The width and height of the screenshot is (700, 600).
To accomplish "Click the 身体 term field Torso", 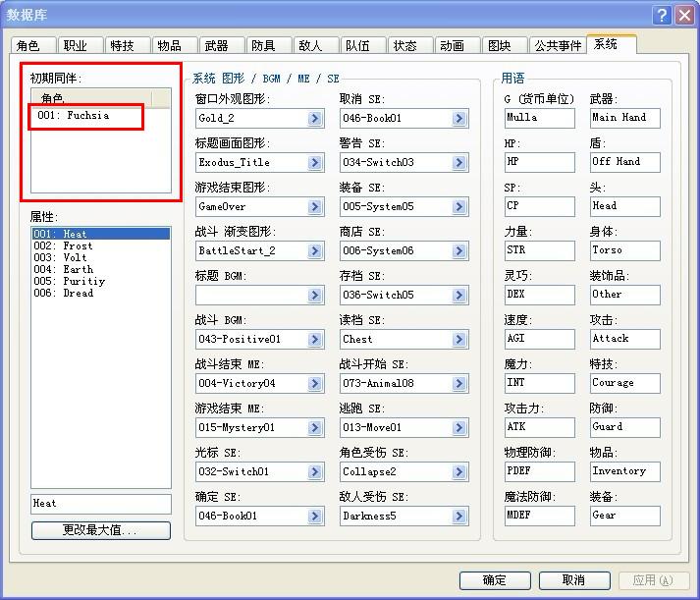I will coord(625,250).
